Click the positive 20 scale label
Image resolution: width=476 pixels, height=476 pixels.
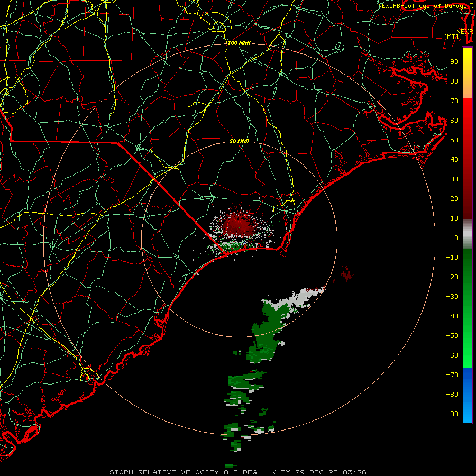coord(454,199)
